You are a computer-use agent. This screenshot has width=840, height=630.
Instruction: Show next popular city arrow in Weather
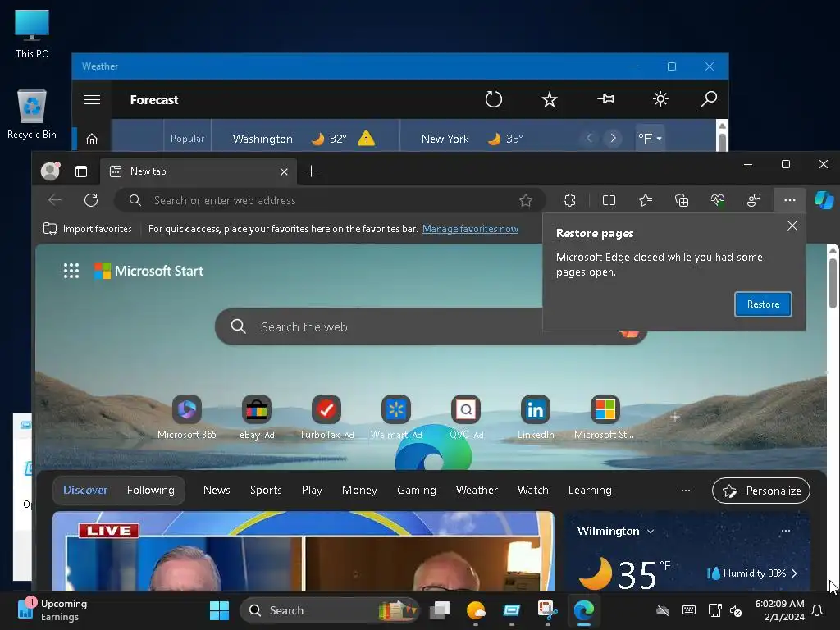(x=613, y=138)
